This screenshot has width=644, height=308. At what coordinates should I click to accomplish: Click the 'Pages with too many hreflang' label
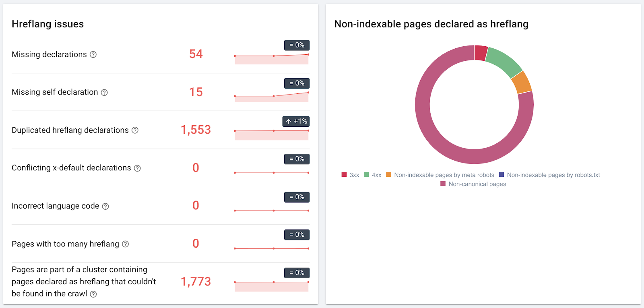click(x=65, y=244)
